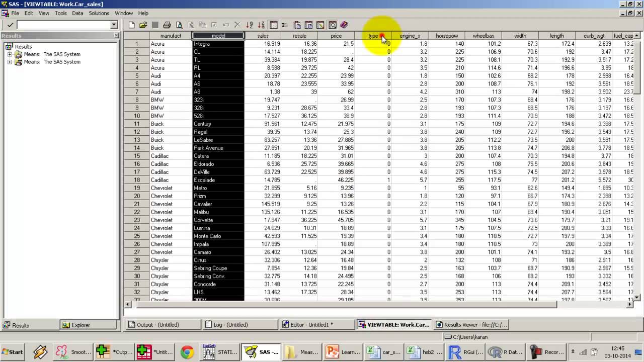Click the length column header
644x362 pixels.
557,36
